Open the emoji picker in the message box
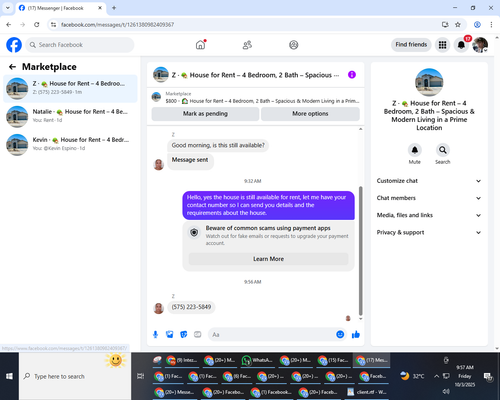This screenshot has width=500, height=400. point(340,334)
